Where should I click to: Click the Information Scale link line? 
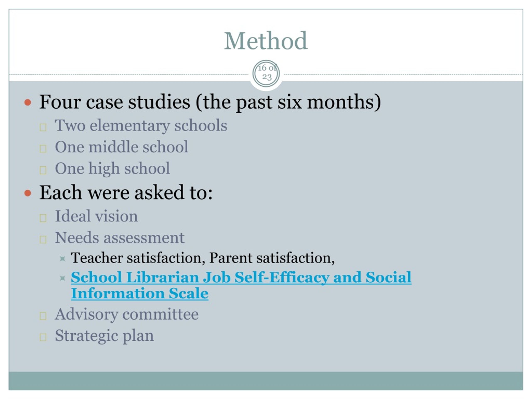tap(140, 293)
